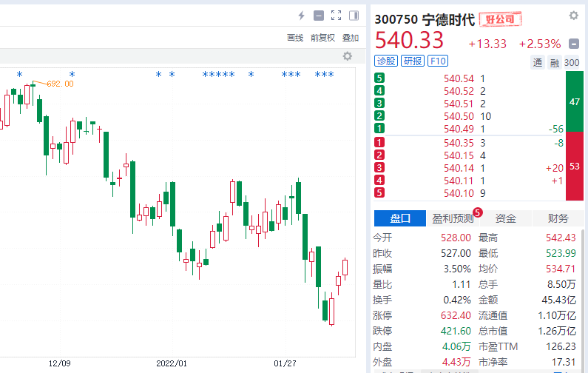Image resolution: width=588 pixels, height=373 pixels.
Task: Open the 前复权 price adjustment dropdown
Action: (x=322, y=38)
